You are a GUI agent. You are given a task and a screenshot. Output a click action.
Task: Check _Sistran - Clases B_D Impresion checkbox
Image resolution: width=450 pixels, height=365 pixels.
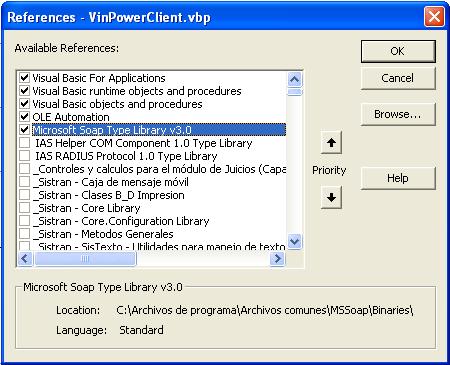point(24,195)
